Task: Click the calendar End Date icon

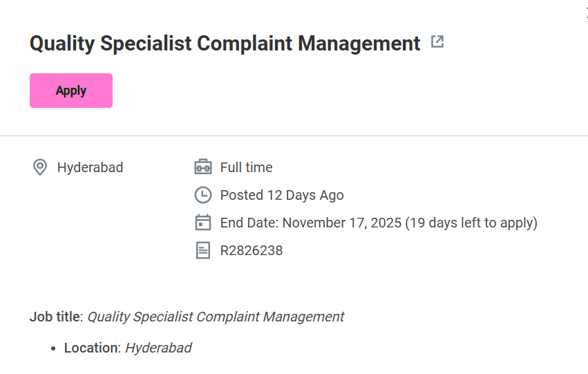Action: 202,223
